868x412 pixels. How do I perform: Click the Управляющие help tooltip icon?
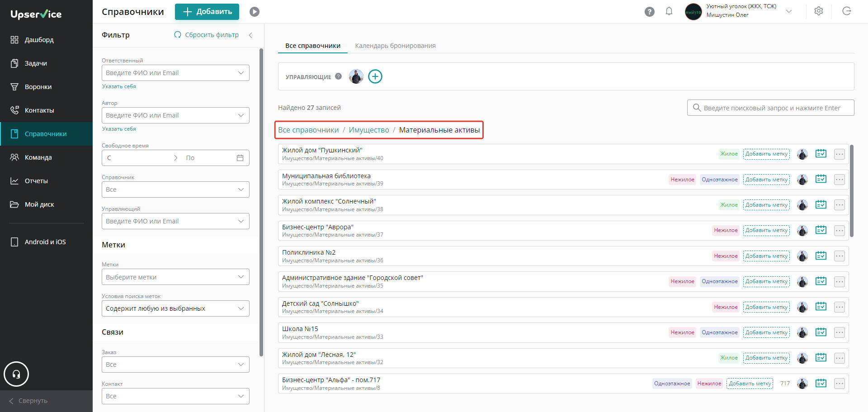tap(338, 76)
